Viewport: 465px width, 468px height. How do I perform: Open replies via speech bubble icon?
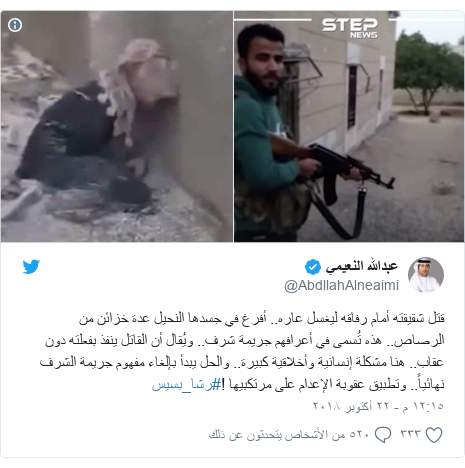pyautogui.click(x=383, y=435)
